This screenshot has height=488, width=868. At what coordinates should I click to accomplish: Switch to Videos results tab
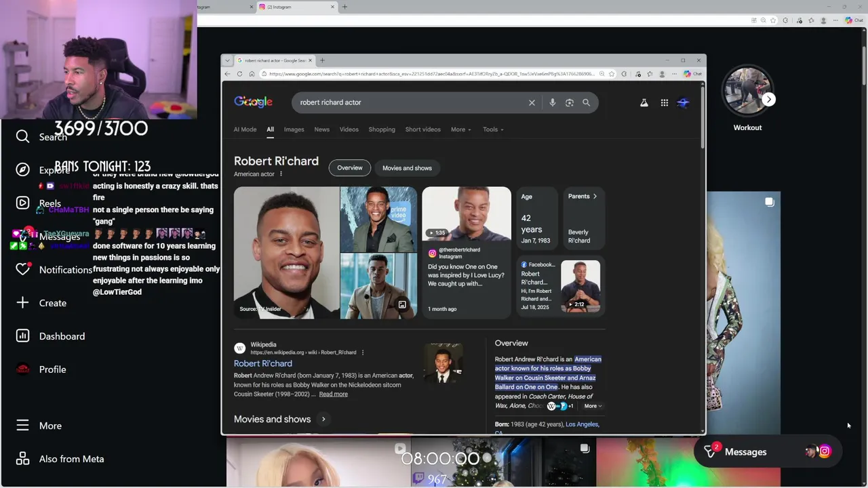(x=349, y=129)
